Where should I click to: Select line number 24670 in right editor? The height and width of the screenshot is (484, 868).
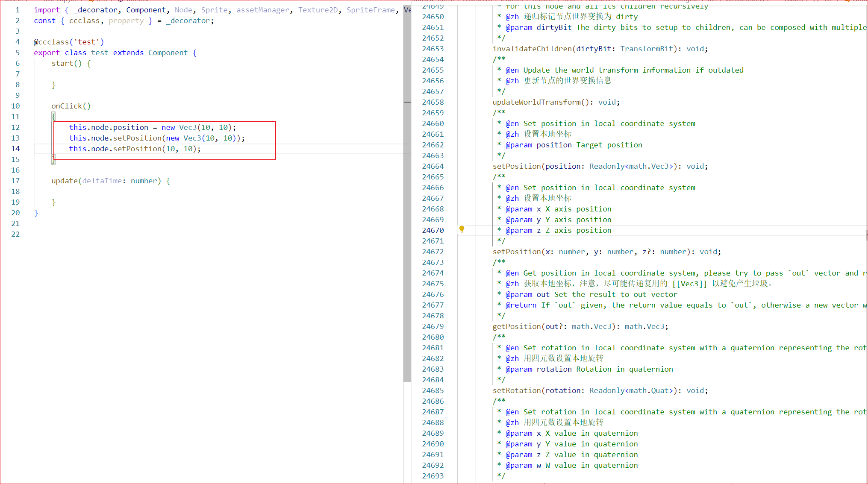pos(433,230)
